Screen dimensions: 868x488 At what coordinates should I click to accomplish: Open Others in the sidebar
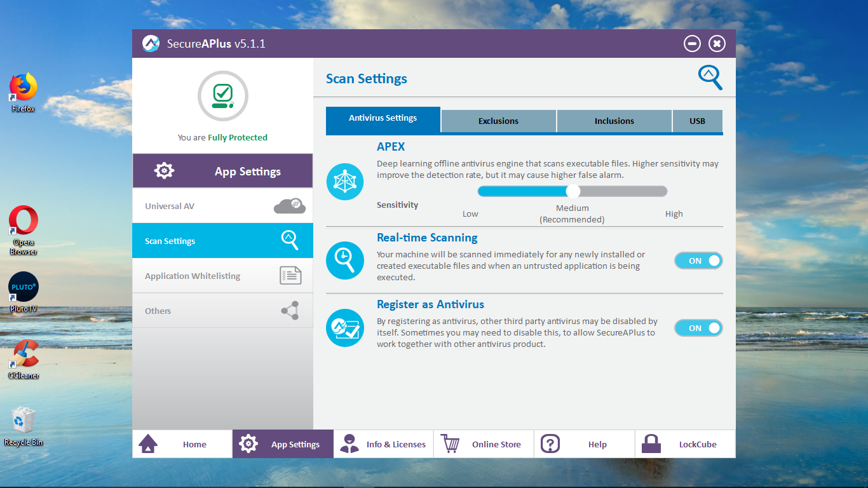pos(222,311)
